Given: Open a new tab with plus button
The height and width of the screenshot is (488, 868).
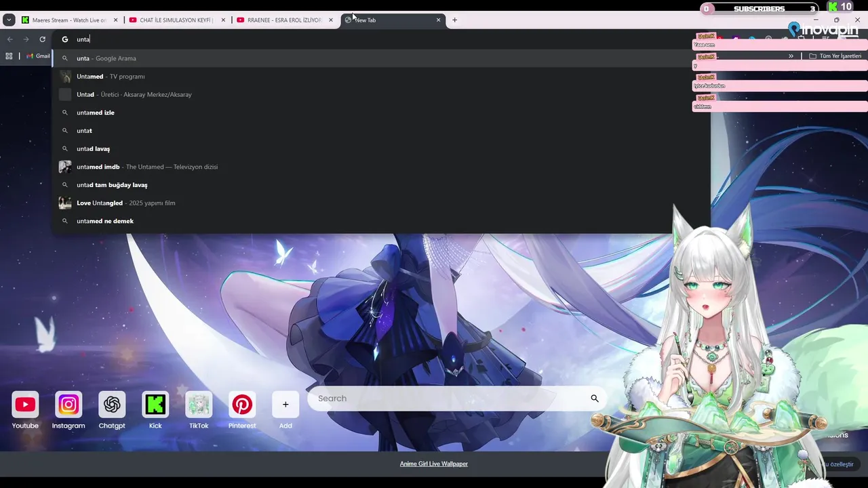Looking at the screenshot, I should (x=454, y=20).
